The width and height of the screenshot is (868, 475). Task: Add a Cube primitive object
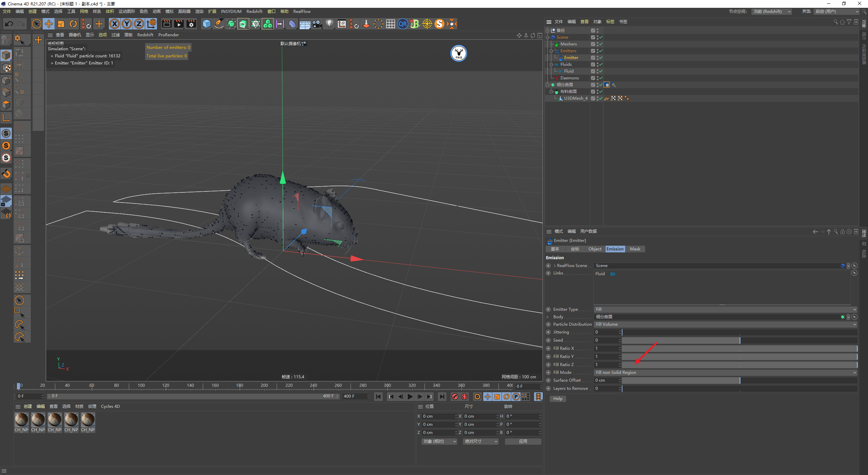click(206, 24)
